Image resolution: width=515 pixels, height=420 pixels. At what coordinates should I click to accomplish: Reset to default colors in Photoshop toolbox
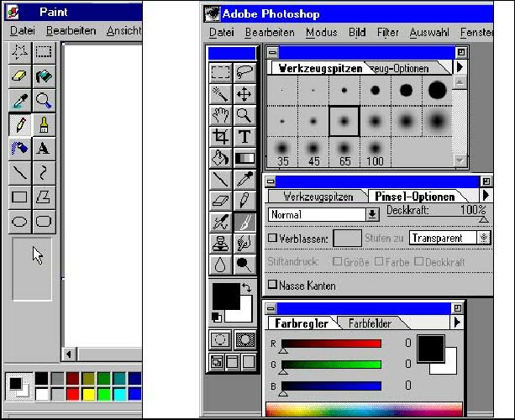click(x=217, y=318)
